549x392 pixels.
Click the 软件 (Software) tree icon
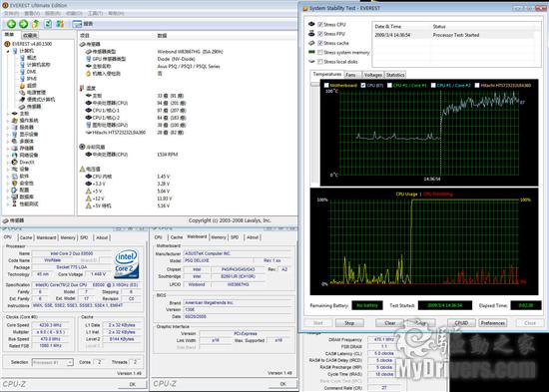pyautogui.click(x=14, y=176)
